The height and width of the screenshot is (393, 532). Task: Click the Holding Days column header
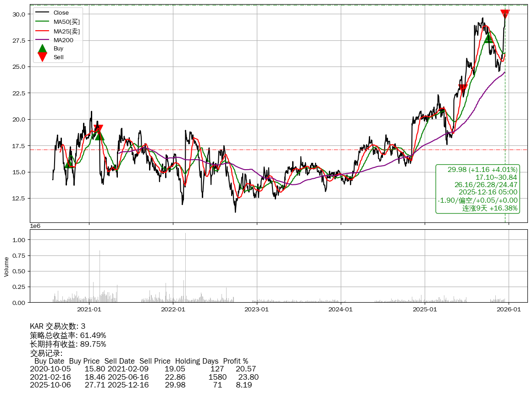coord(197,361)
